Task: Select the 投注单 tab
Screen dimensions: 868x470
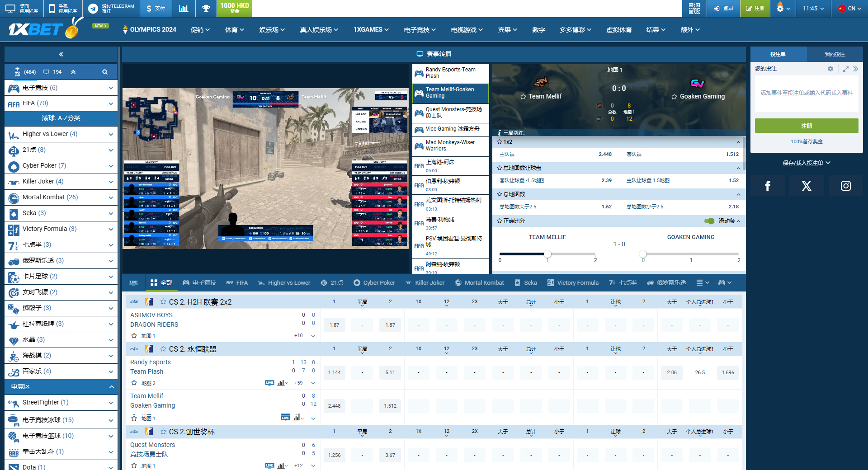Action: click(778, 54)
